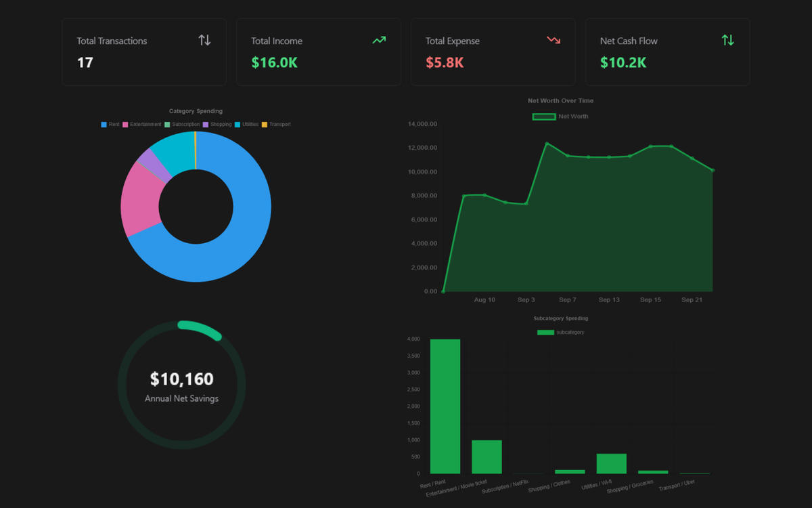812x508 pixels.
Task: Click the green arrows icon in Net Cash Flow card
Action: [x=728, y=41]
